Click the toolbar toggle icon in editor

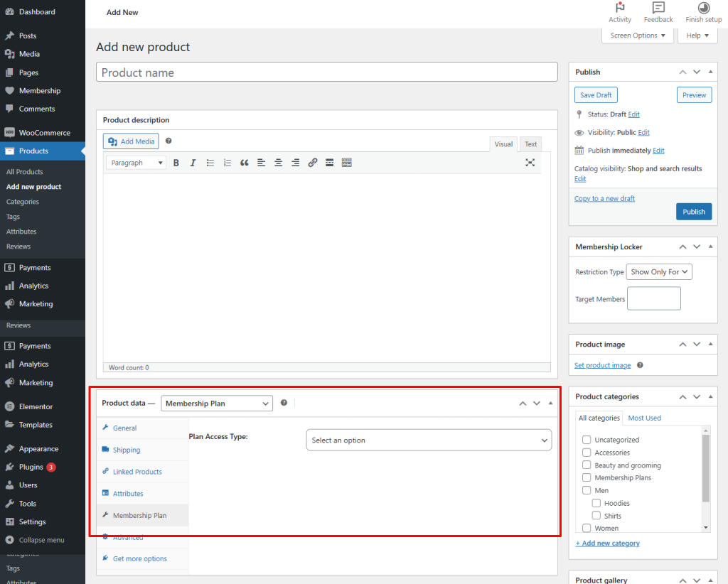tap(346, 163)
